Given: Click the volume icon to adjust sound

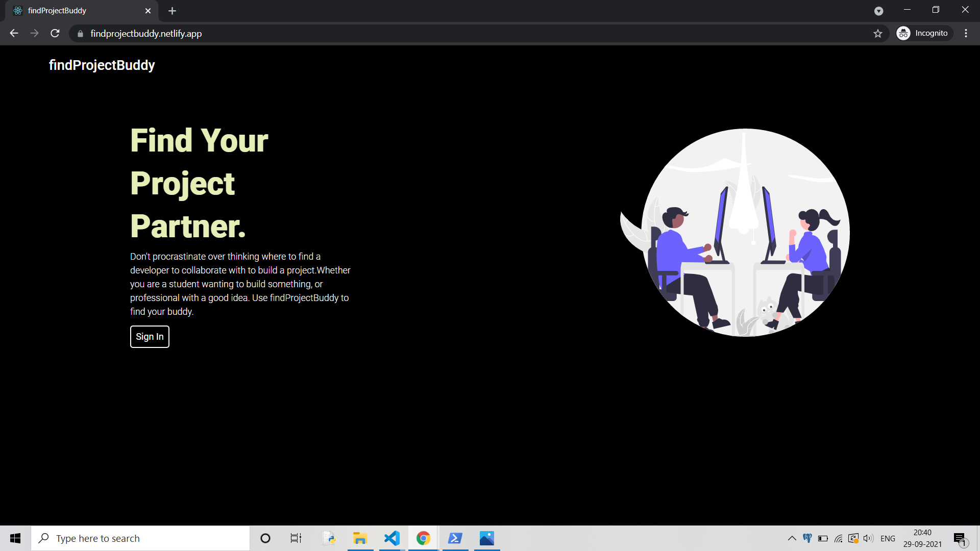Looking at the screenshot, I should (868, 538).
